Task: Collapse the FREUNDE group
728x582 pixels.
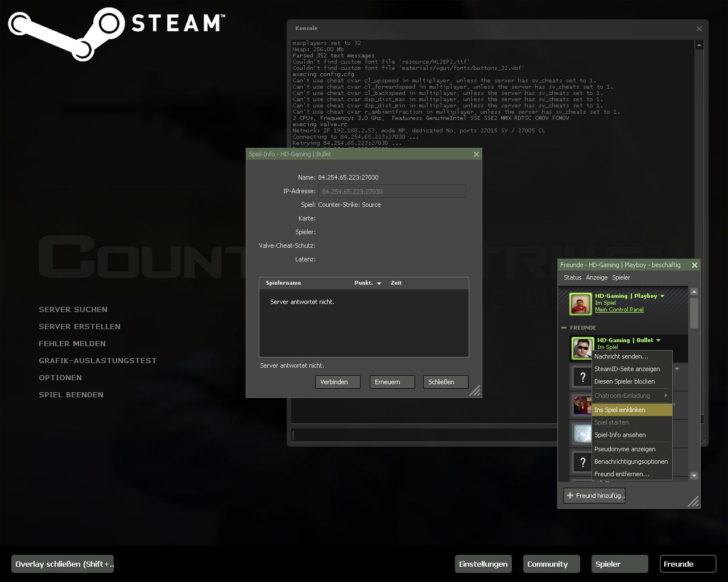Action: [x=564, y=328]
